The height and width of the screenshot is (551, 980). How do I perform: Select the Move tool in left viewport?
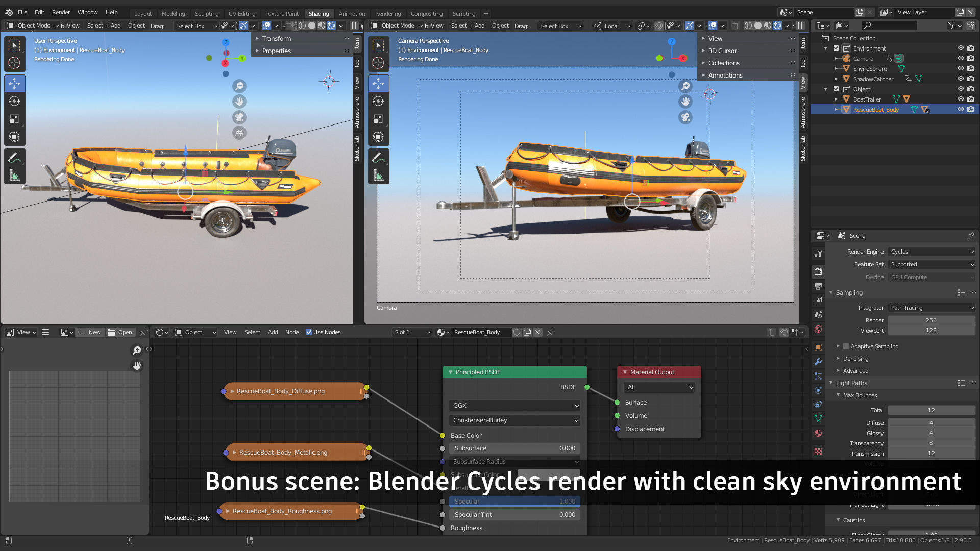coord(14,83)
